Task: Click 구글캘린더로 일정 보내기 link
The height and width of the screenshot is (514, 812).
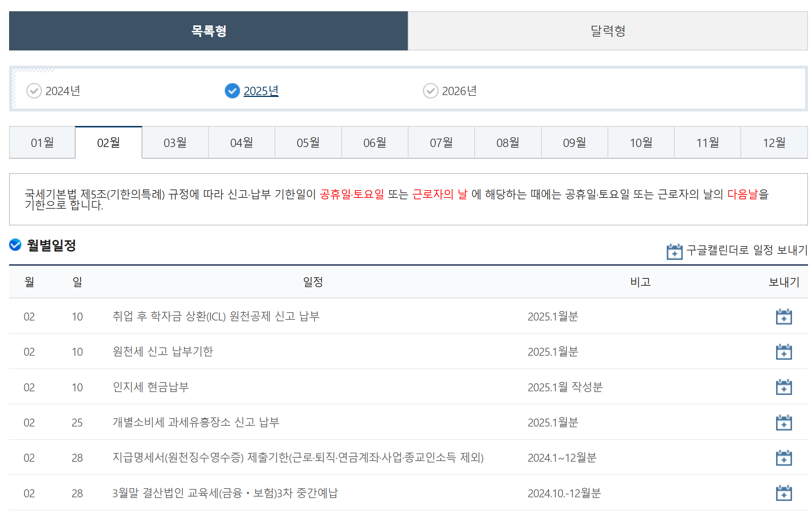Action: pyautogui.click(x=747, y=250)
